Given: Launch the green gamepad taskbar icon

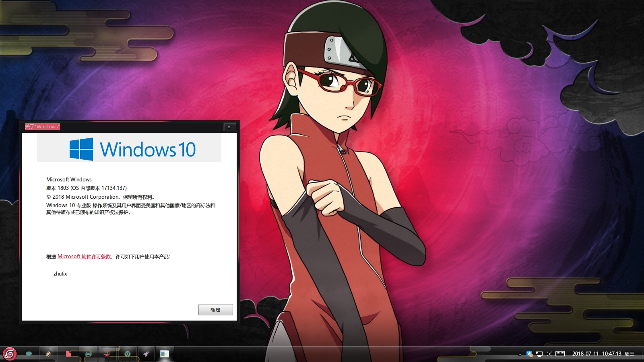Looking at the screenshot, I should (88, 354).
